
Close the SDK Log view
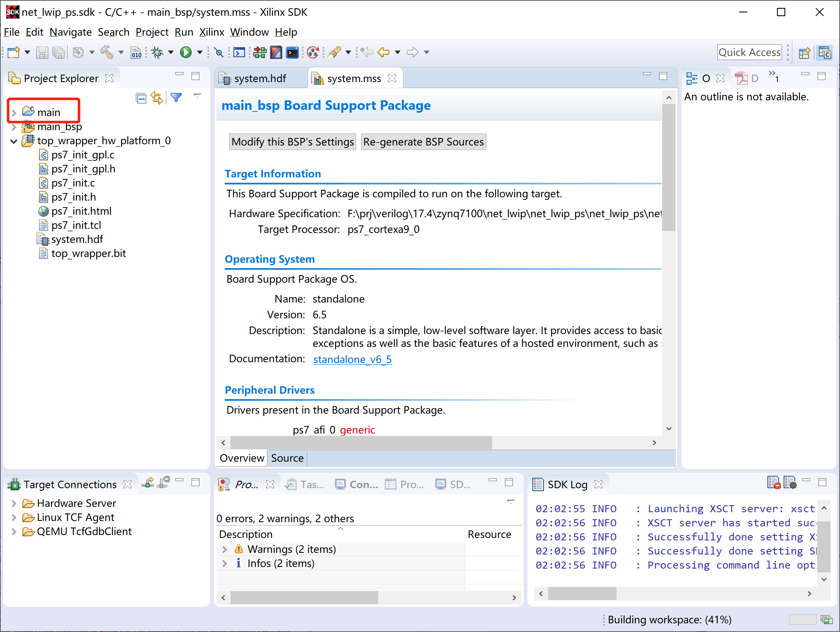[598, 484]
